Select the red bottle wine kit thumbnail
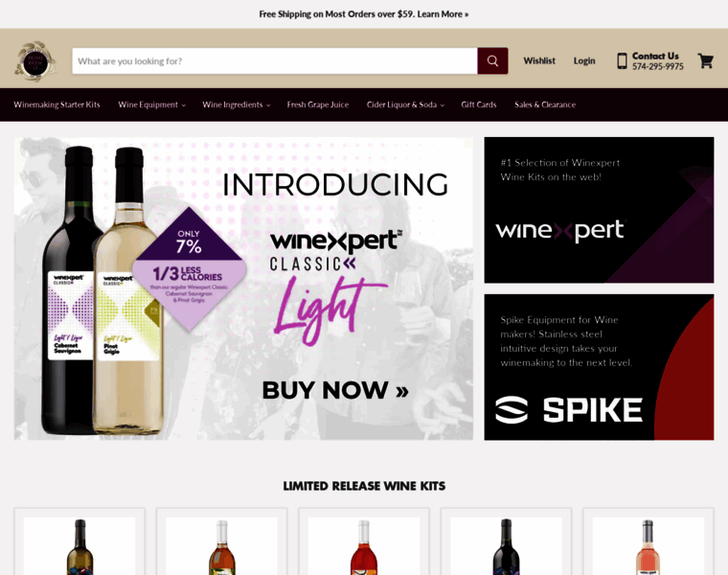Screen dimensions: 728x575 (364, 546)
